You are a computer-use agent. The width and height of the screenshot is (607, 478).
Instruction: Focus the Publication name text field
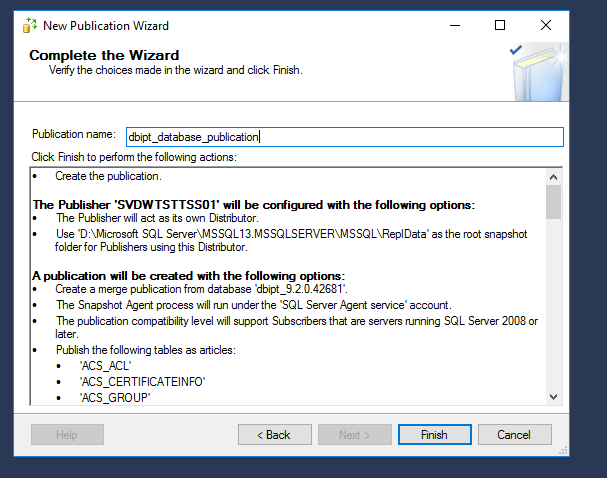coord(345,137)
